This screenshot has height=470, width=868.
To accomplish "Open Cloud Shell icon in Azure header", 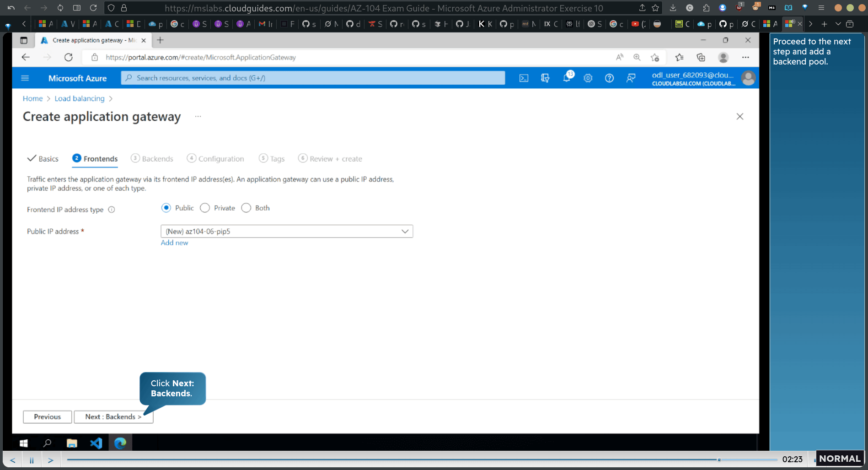I will tap(524, 78).
